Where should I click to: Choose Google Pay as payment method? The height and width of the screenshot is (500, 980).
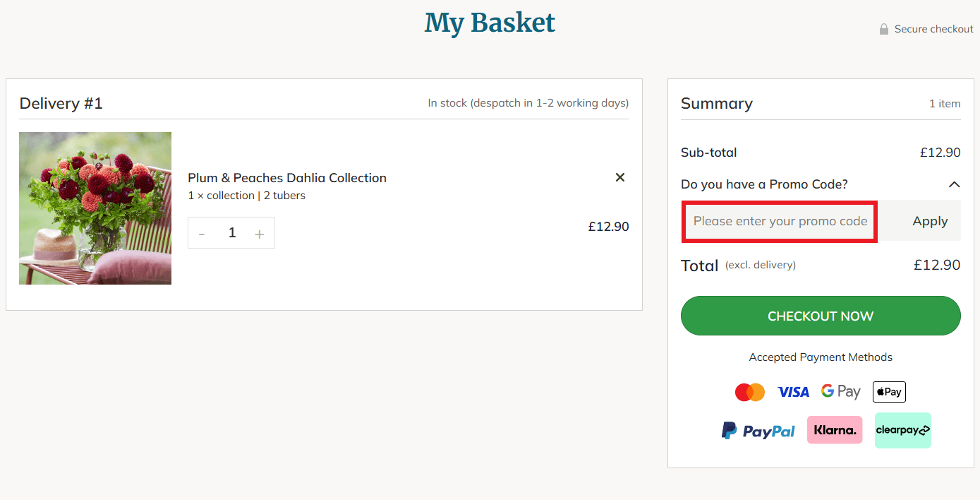[840, 391]
